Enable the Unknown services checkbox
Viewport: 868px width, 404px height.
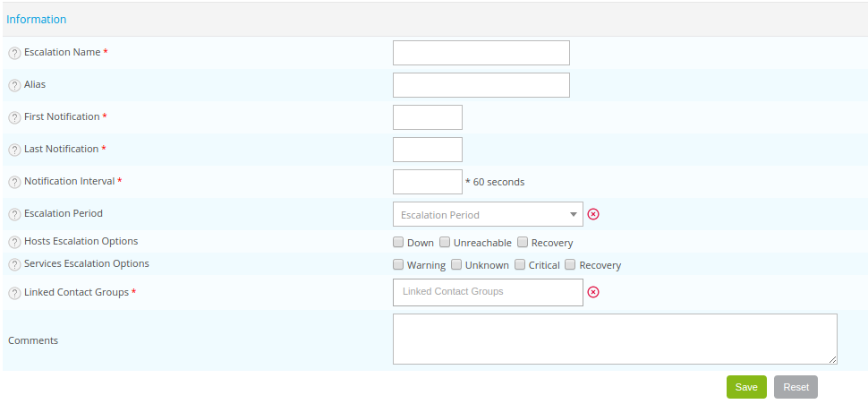[x=456, y=265]
